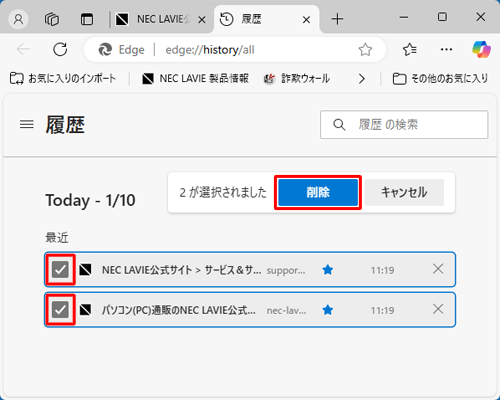The height and width of the screenshot is (400, 500).
Task: Launch Copilot from the toolbar
Action: 482,49
